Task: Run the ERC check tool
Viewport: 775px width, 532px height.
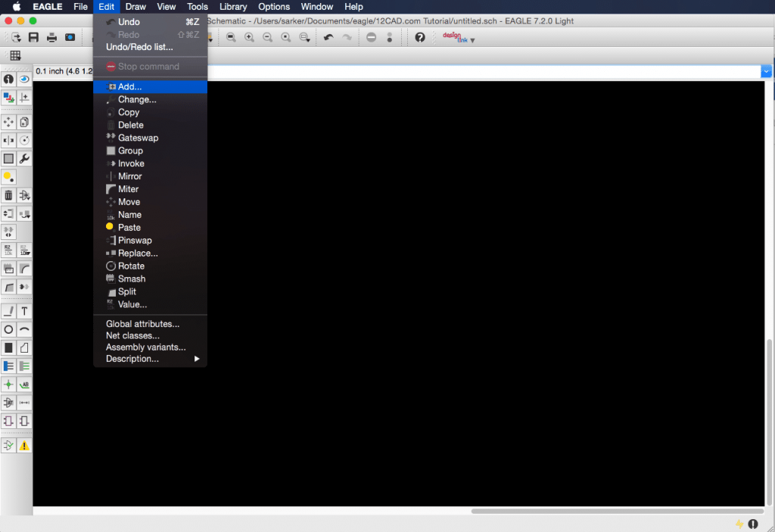Action: (x=8, y=445)
